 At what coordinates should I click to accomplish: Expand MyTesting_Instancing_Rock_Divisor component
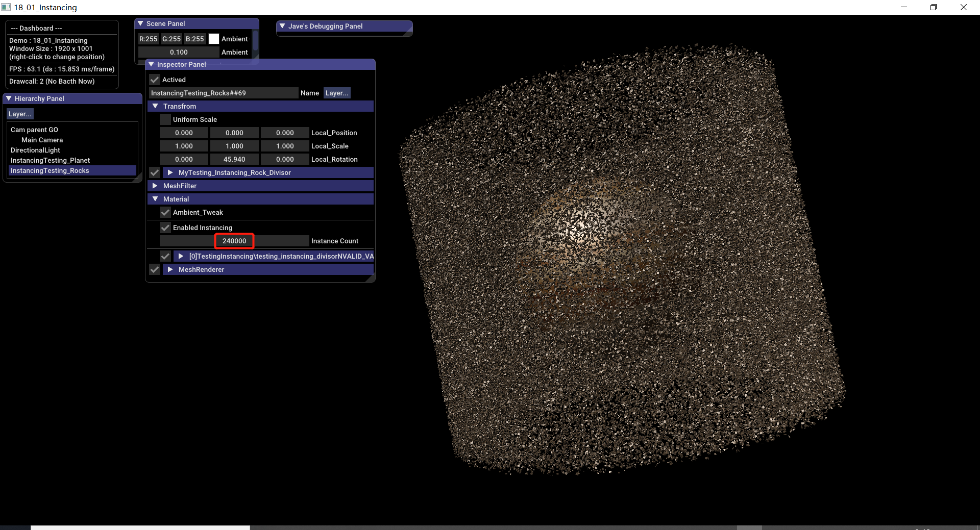(170, 172)
